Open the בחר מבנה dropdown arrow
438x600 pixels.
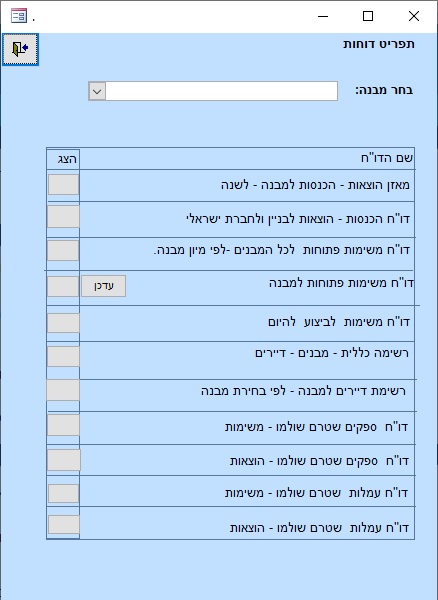tap(97, 91)
